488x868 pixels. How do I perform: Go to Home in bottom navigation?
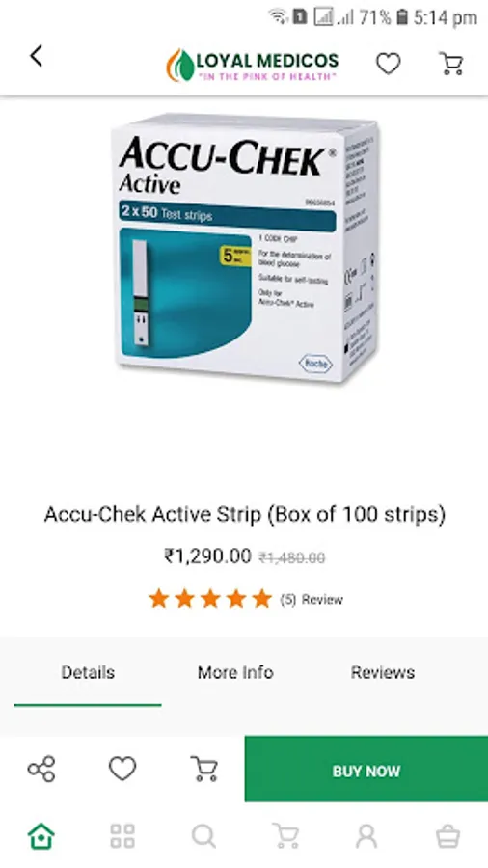click(41, 836)
